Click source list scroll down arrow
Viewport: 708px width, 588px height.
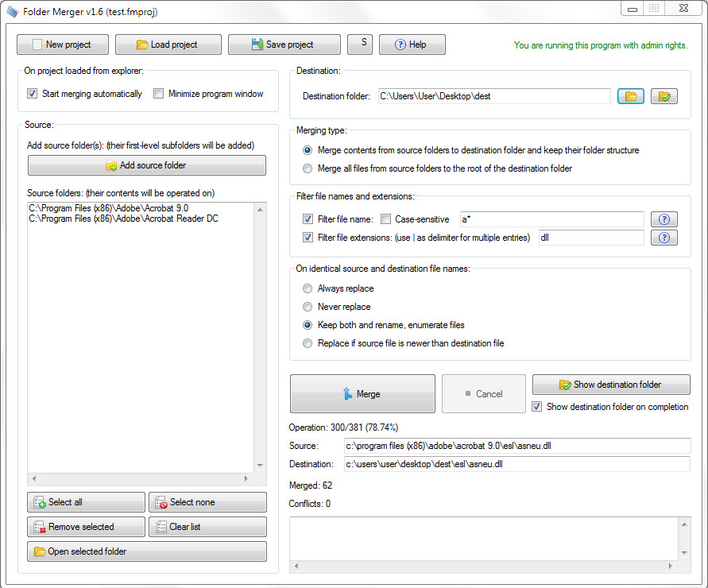pyautogui.click(x=260, y=466)
